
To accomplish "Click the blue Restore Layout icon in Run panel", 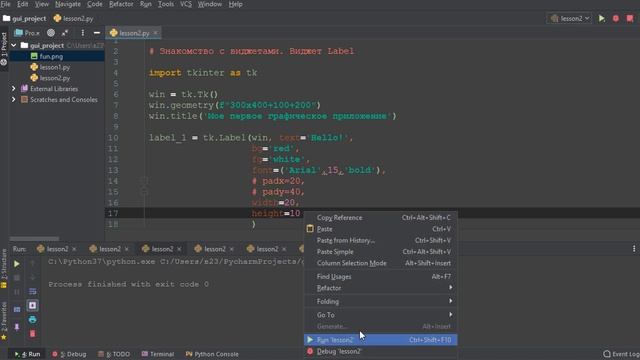I will 17,309.
